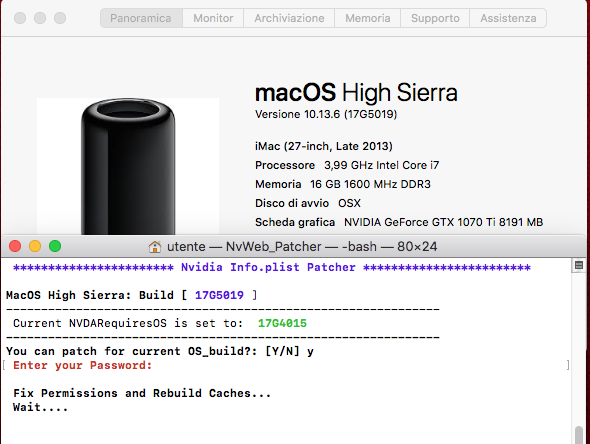Open the Supporto tab

point(435,18)
